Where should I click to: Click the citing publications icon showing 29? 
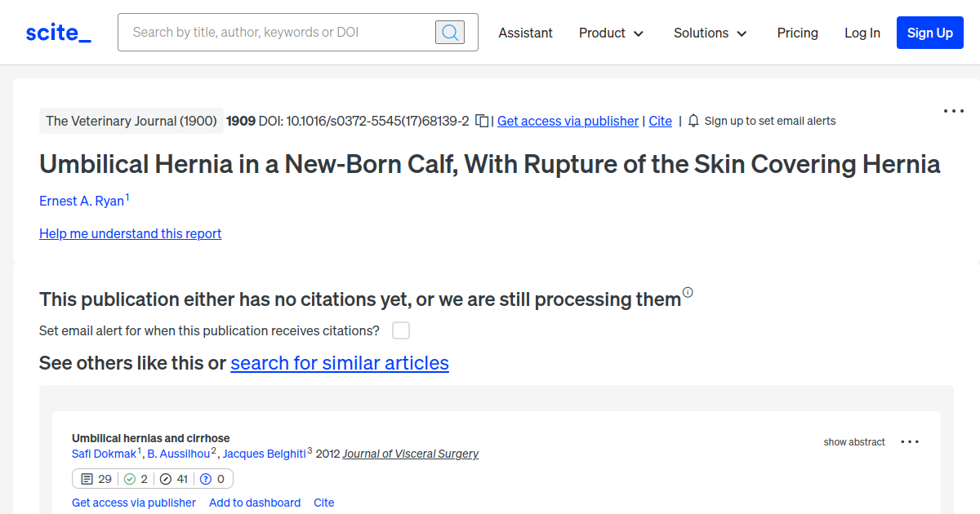tap(87, 479)
